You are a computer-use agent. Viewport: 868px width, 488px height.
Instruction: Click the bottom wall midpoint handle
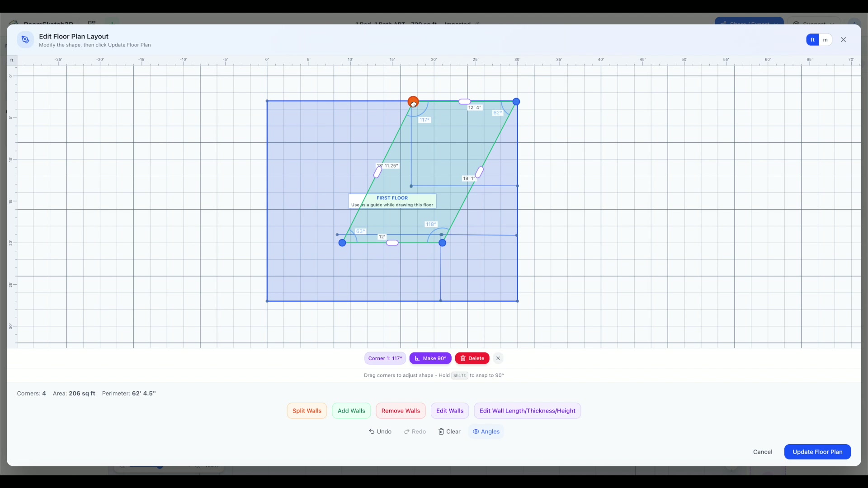pyautogui.click(x=392, y=243)
